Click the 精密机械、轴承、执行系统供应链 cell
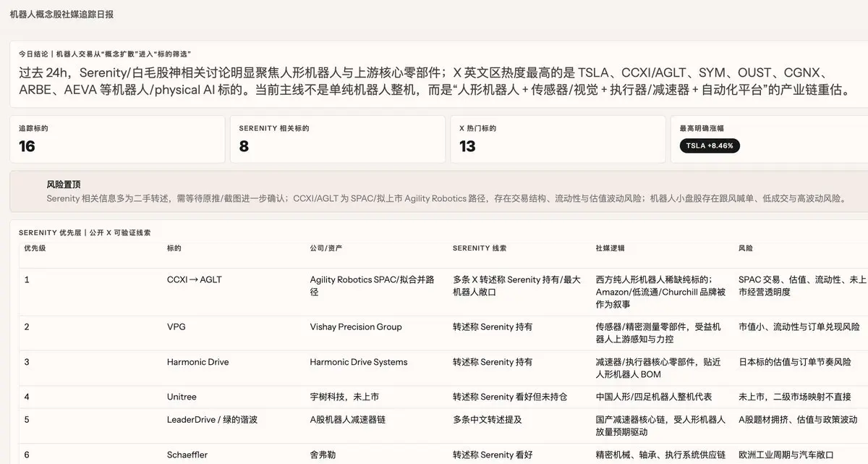 click(660, 455)
